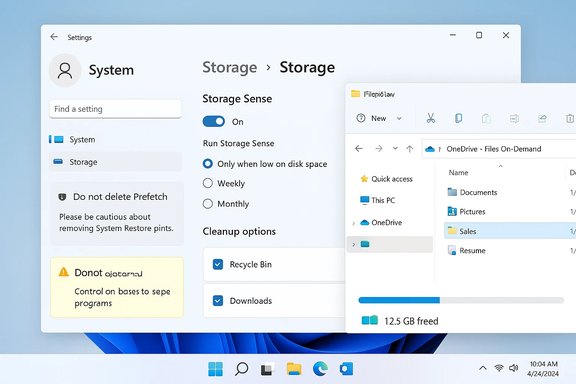Click the Cleanup options heading
This screenshot has width=576, height=384.
(239, 232)
